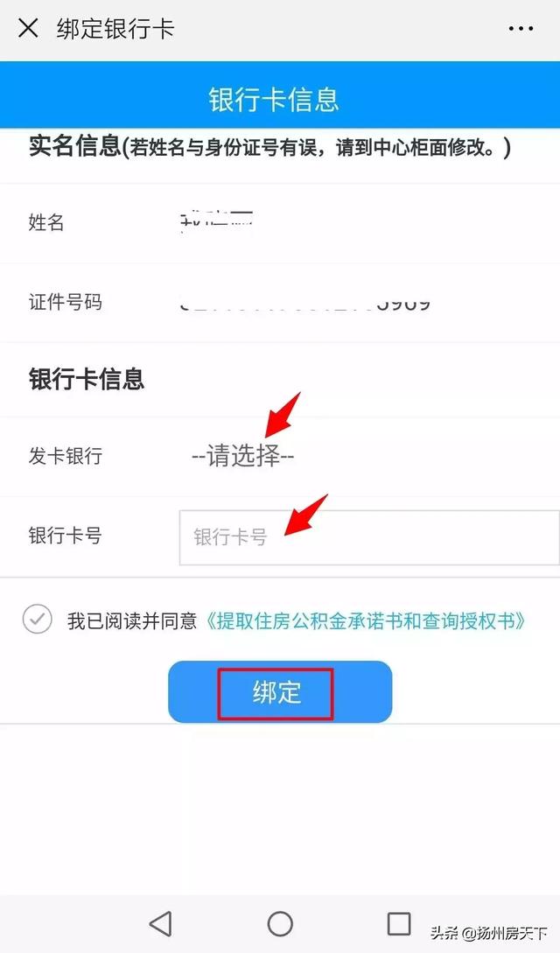Click the masked name value field
The width and height of the screenshot is (560, 953).
(x=216, y=222)
